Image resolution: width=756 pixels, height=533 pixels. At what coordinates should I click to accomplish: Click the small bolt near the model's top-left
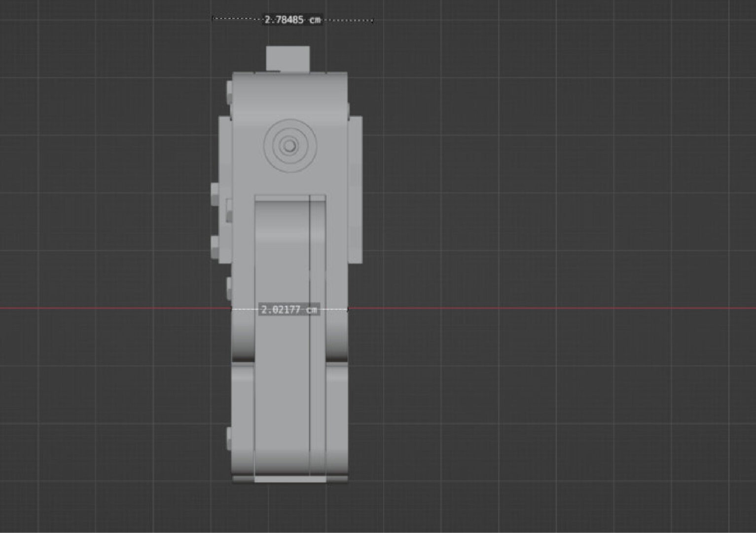pyautogui.click(x=229, y=92)
